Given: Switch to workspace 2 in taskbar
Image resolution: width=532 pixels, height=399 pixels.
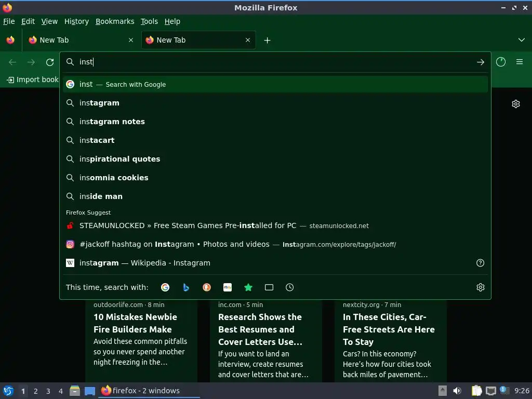Looking at the screenshot, I should [36, 391].
